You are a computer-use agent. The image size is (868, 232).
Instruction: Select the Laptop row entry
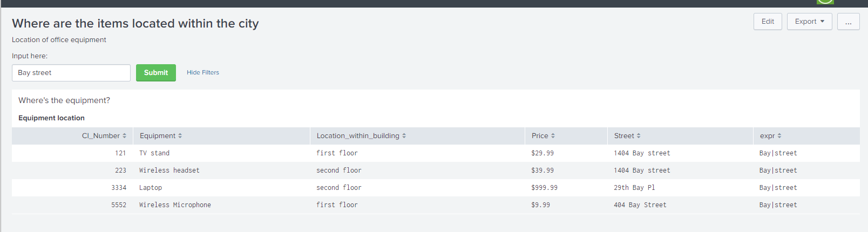point(151,188)
